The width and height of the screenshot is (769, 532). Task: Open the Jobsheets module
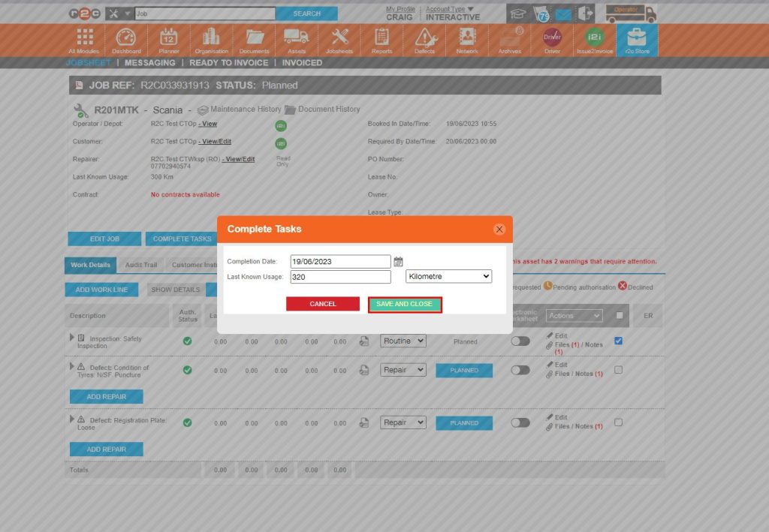(339, 40)
